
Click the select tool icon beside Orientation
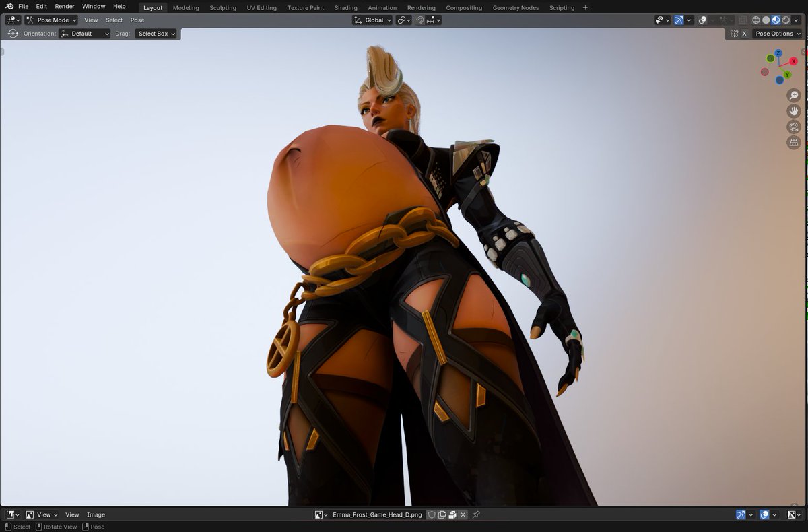click(x=13, y=34)
